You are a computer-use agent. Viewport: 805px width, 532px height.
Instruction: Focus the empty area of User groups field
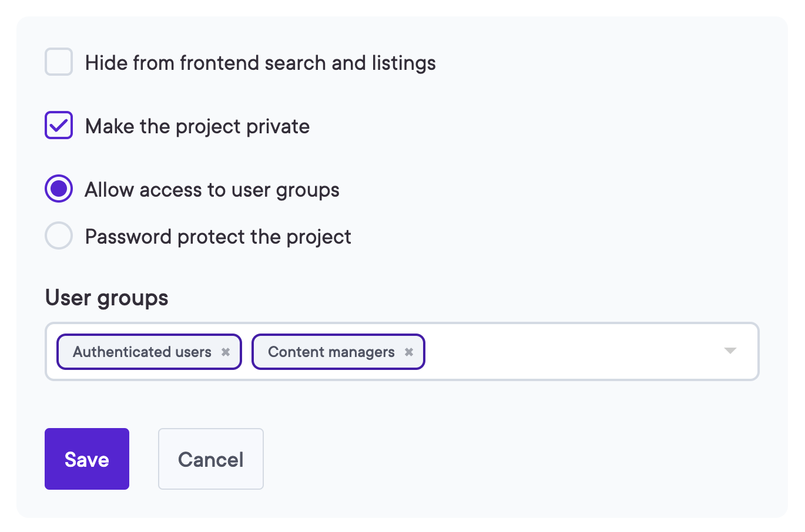(x=570, y=352)
